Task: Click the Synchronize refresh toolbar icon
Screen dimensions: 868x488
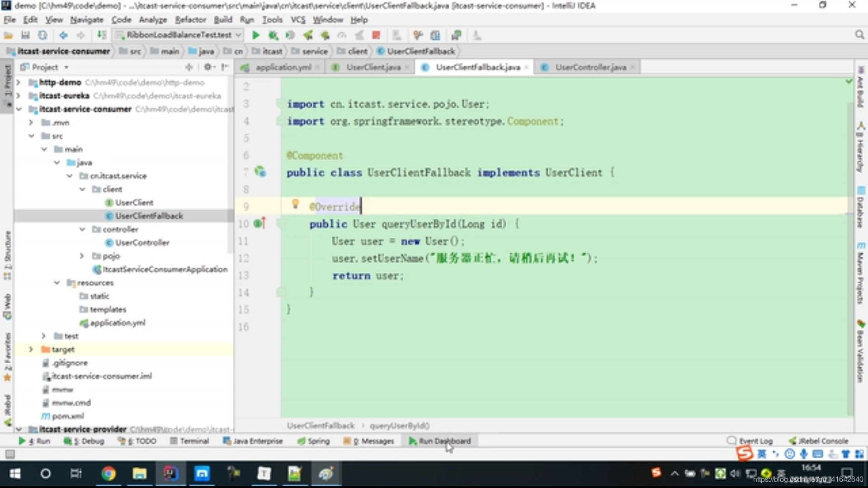Action: (x=42, y=35)
